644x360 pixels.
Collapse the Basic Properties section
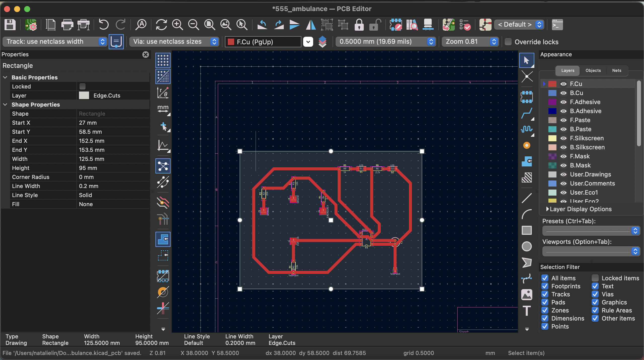coord(5,77)
